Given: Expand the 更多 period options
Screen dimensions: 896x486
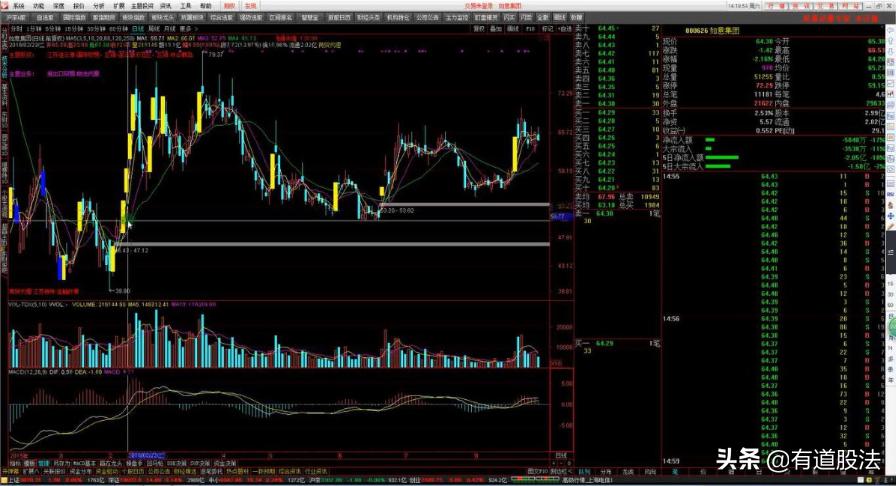Looking at the screenshot, I should tap(187, 29).
